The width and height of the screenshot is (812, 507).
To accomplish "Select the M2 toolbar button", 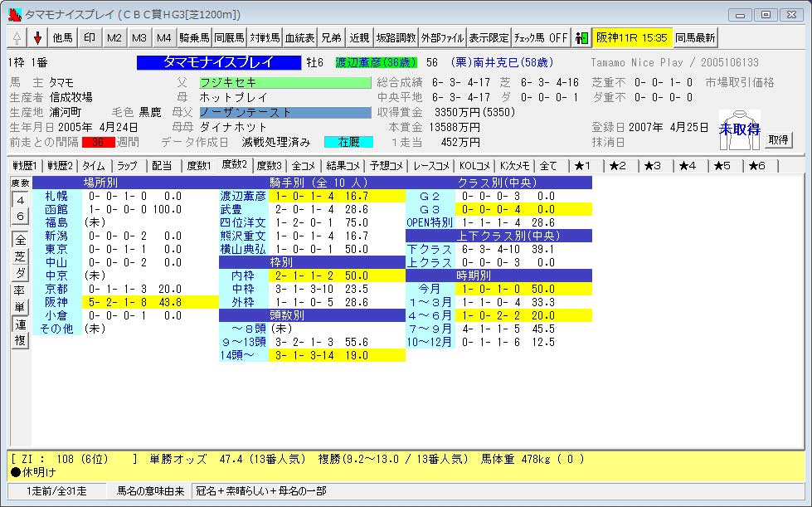I will (114, 38).
